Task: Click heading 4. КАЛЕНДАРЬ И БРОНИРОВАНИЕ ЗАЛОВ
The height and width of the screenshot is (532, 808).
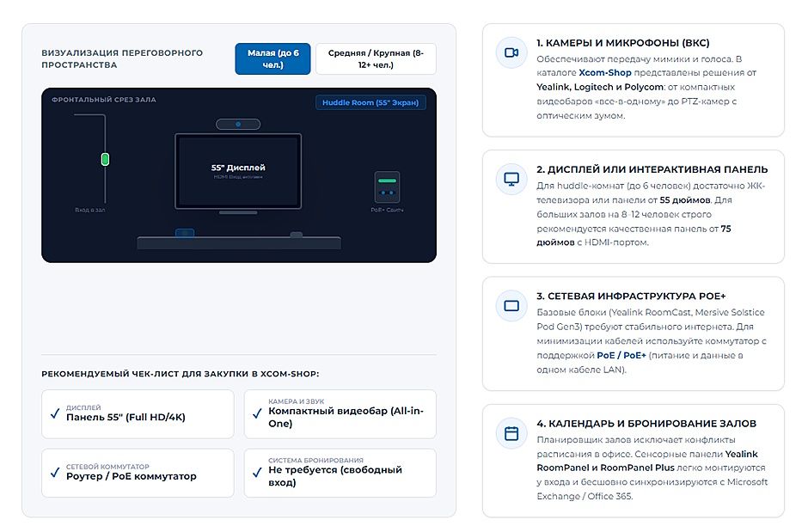Action: [646, 424]
